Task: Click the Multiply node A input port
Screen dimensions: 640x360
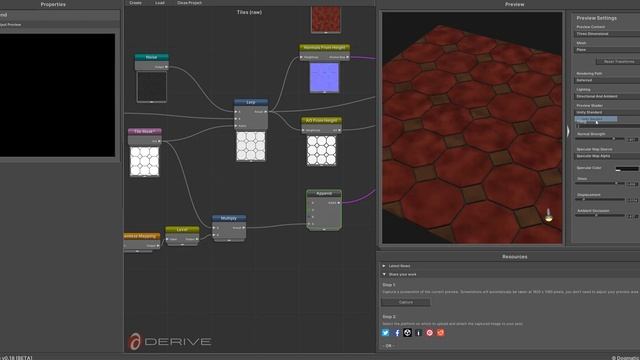Action: (x=214, y=228)
